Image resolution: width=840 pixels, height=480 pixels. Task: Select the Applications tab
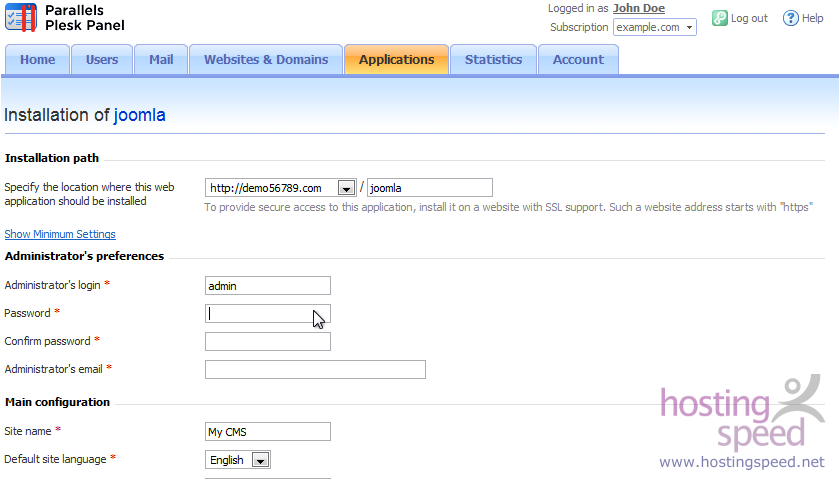tap(396, 59)
